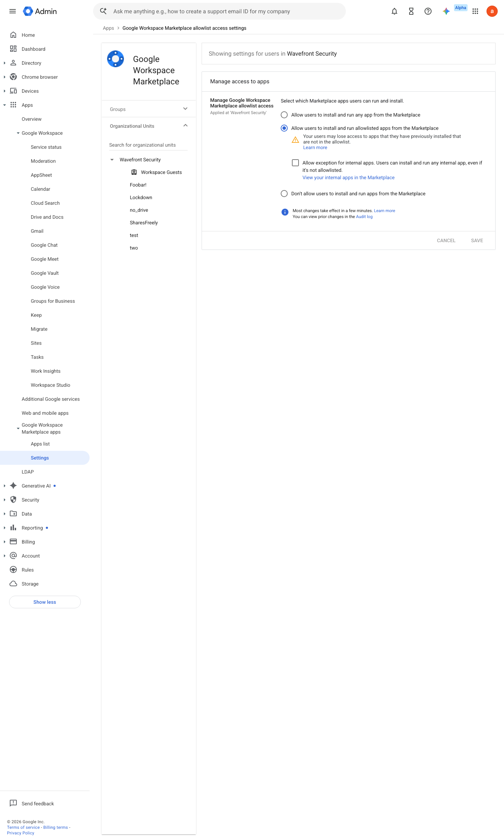The width and height of the screenshot is (504, 840).
Task: Select the SharesFreely organizational unit
Action: [x=144, y=223]
